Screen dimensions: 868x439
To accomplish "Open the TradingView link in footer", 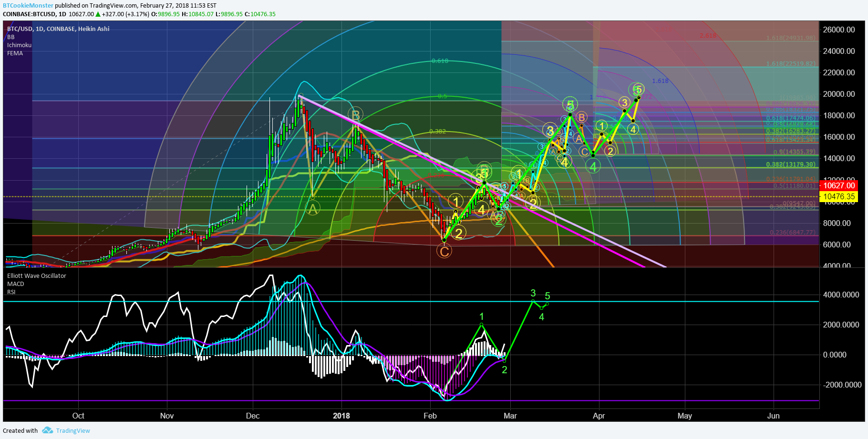I will (73, 430).
